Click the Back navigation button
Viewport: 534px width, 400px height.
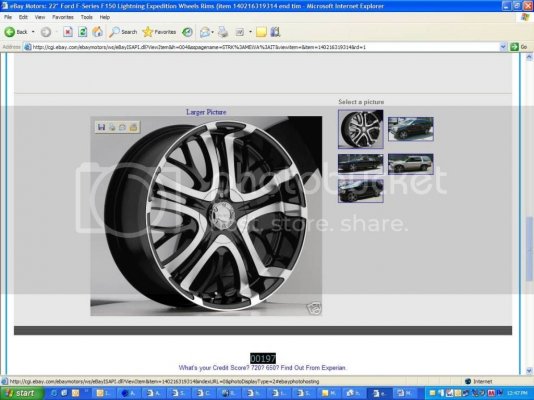(x=16, y=32)
